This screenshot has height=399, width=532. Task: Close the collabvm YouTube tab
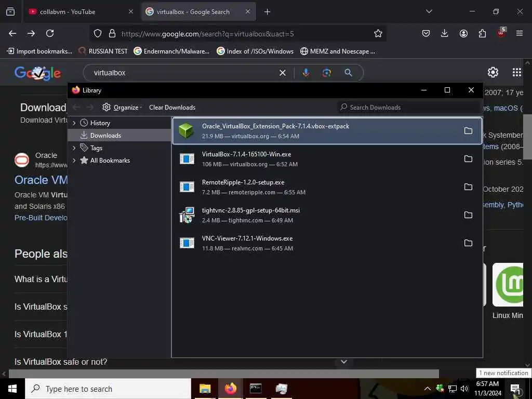(130, 11)
